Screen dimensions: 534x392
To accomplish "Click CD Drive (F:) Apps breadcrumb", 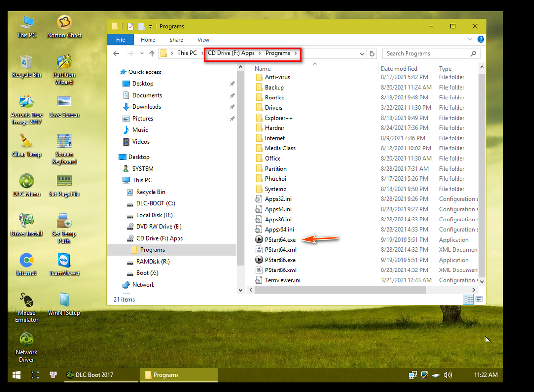I will point(231,53).
